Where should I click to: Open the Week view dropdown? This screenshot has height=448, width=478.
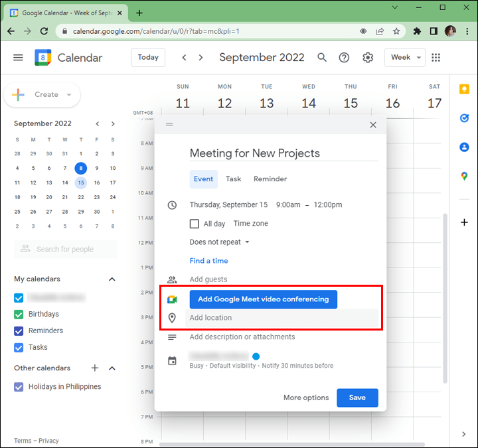(x=404, y=57)
